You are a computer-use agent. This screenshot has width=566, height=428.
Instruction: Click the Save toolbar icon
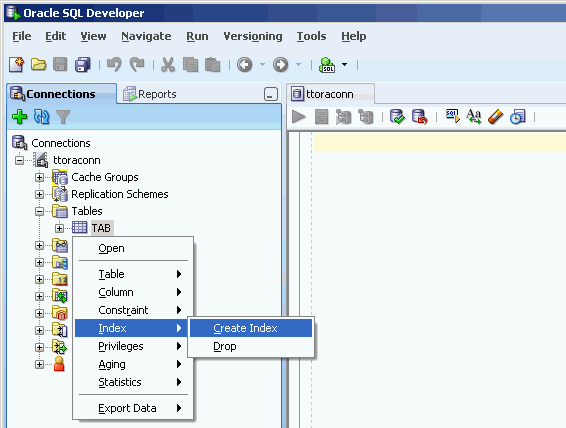[x=60, y=65]
